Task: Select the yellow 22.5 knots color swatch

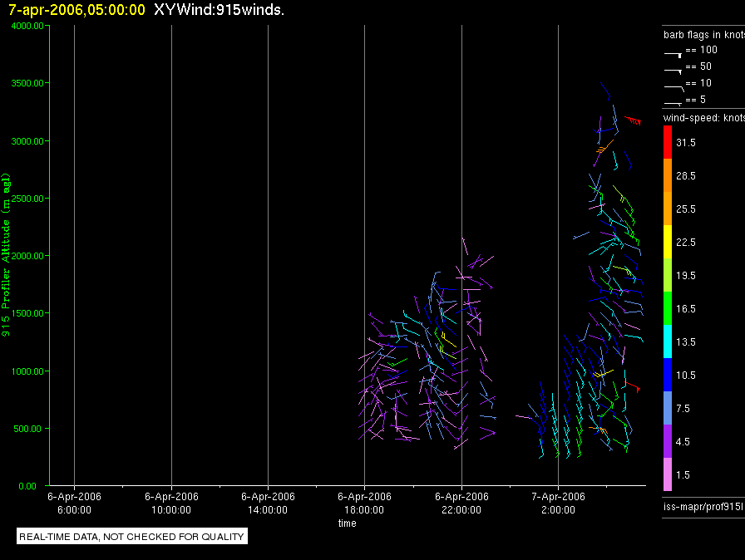Action: [x=668, y=242]
